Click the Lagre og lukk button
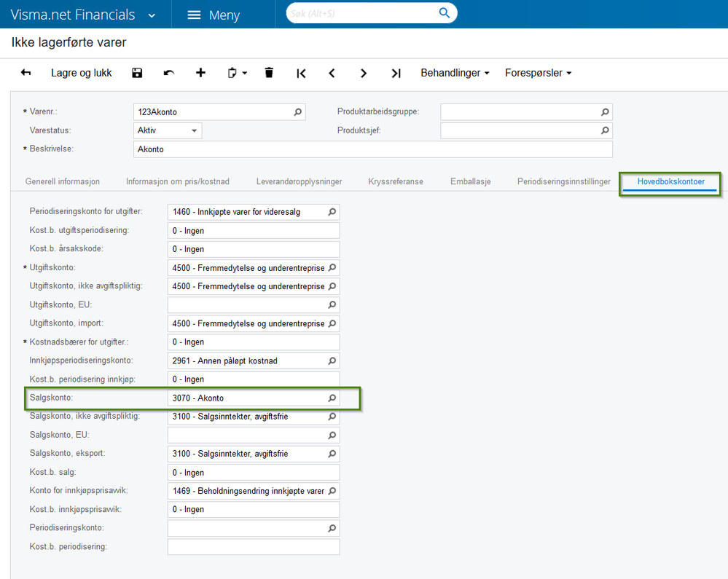 (82, 73)
